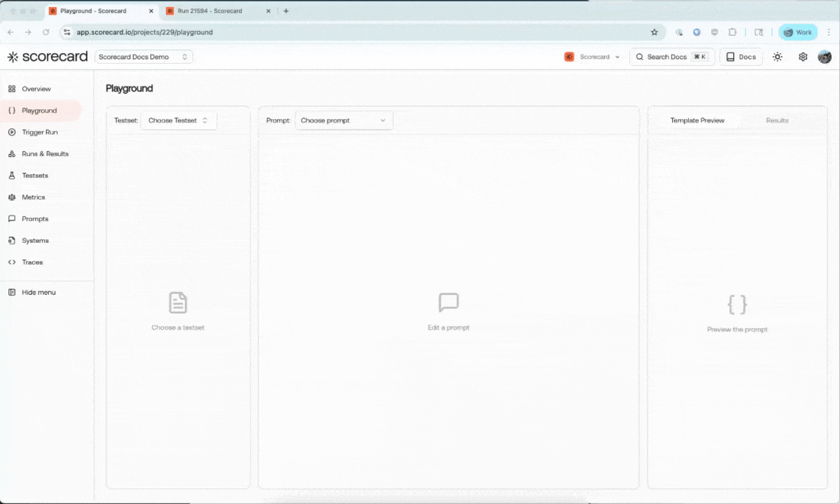Click the browser extensions puzzle icon

(x=732, y=32)
